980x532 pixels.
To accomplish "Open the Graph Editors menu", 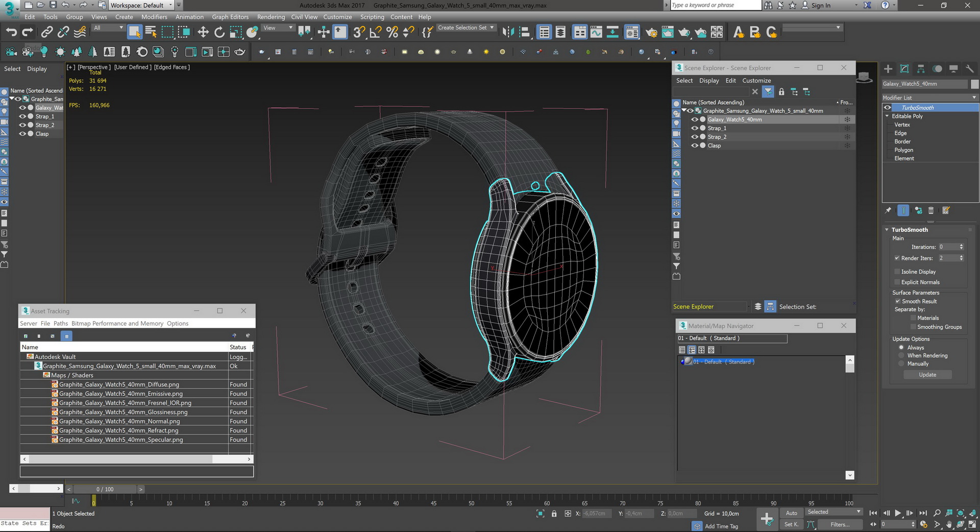I will point(230,17).
